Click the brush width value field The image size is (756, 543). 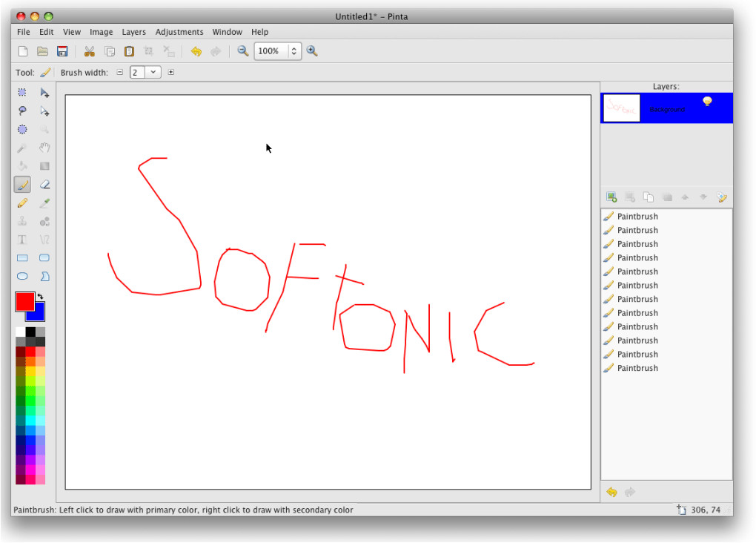tap(138, 73)
